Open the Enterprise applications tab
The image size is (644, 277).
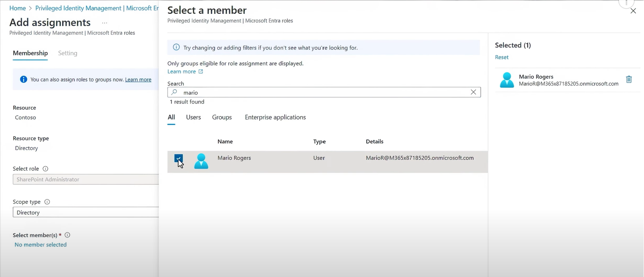pos(275,117)
